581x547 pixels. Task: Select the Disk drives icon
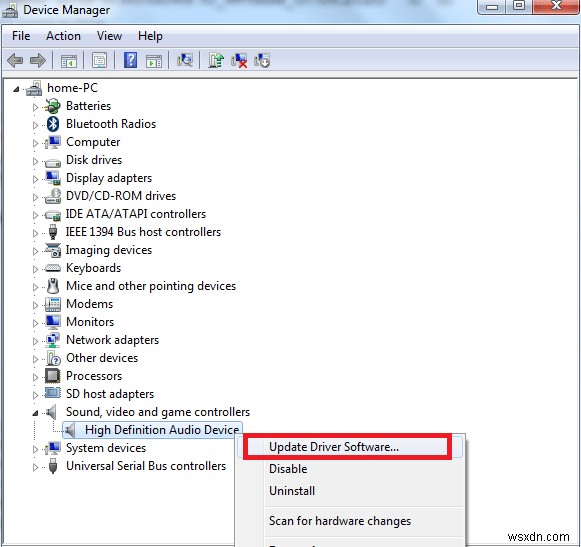53,162
